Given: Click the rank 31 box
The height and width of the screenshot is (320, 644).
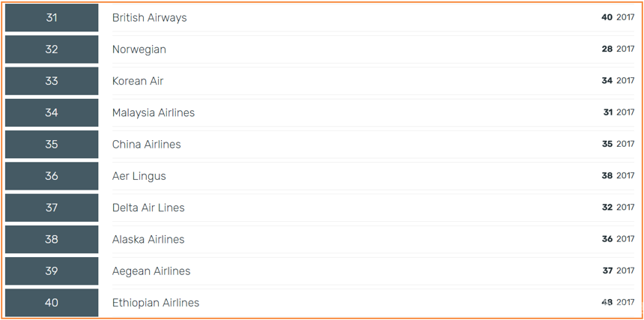Looking at the screenshot, I should pos(52,18).
